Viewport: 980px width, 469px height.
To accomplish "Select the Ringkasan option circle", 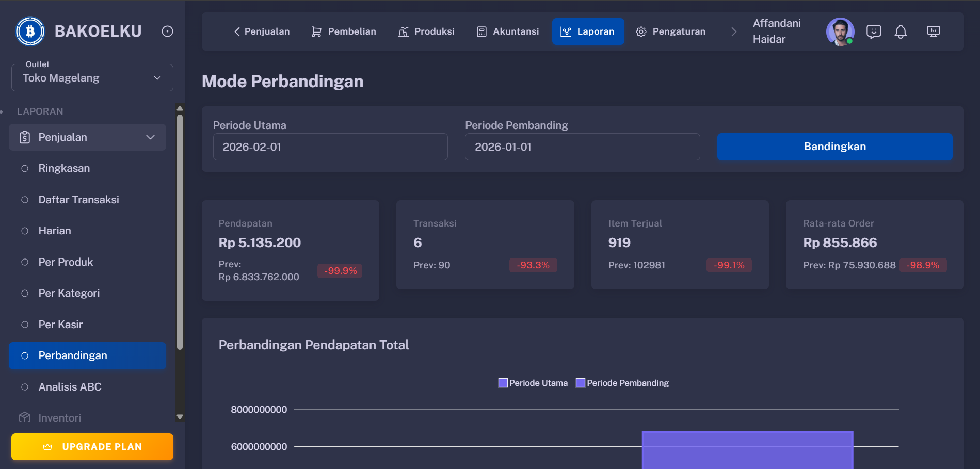I will [x=24, y=168].
